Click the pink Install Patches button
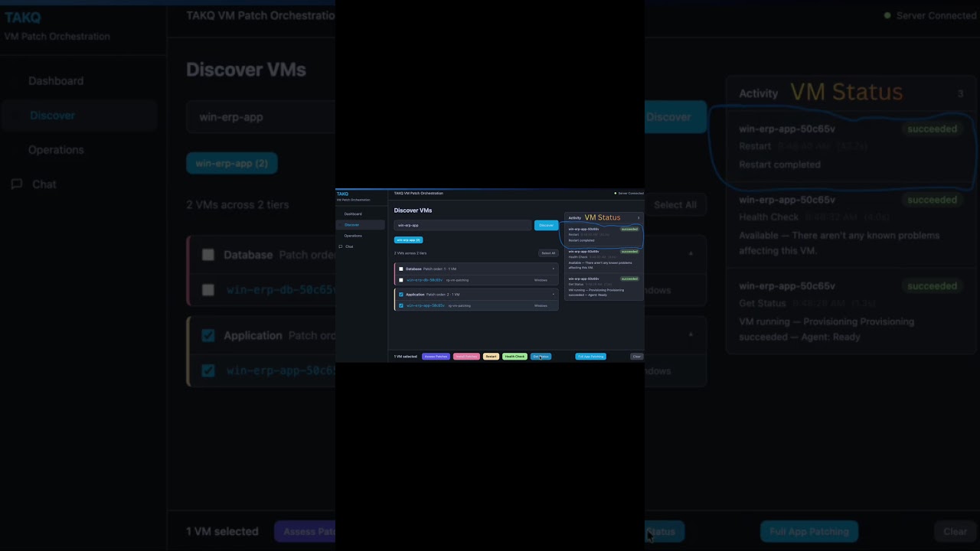This screenshot has height=551, width=980. [466, 357]
